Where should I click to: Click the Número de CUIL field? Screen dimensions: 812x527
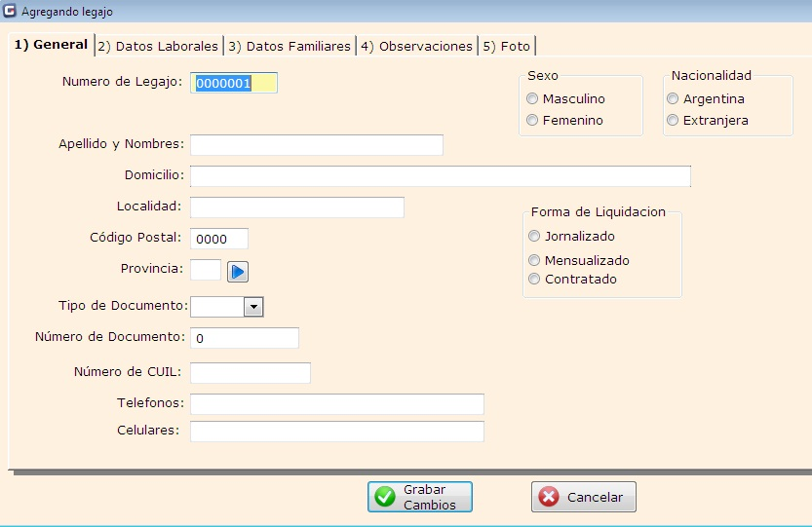click(250, 373)
